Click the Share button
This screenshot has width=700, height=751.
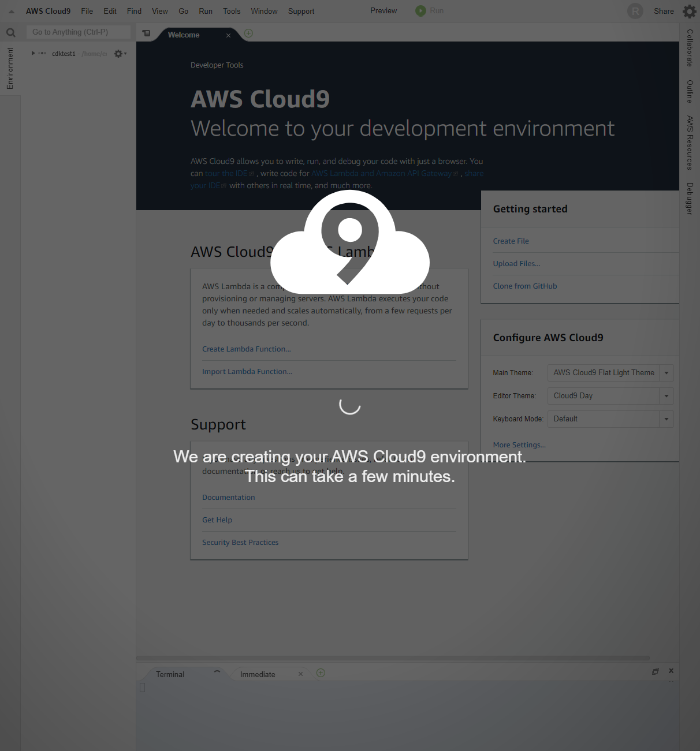pyautogui.click(x=664, y=11)
